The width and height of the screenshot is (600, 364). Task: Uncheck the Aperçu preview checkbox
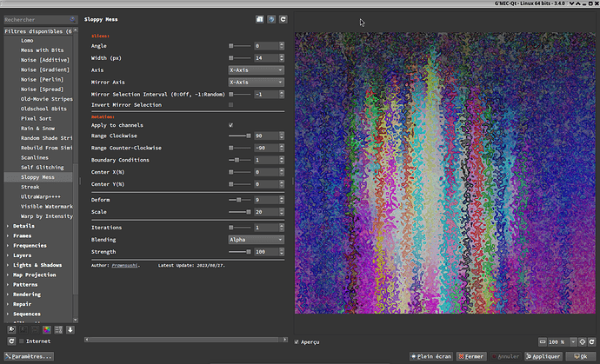(297, 341)
